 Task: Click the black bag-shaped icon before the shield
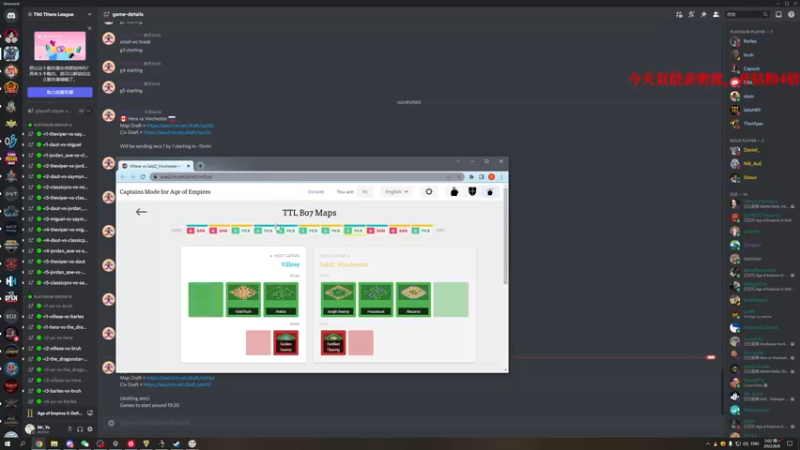(x=454, y=192)
